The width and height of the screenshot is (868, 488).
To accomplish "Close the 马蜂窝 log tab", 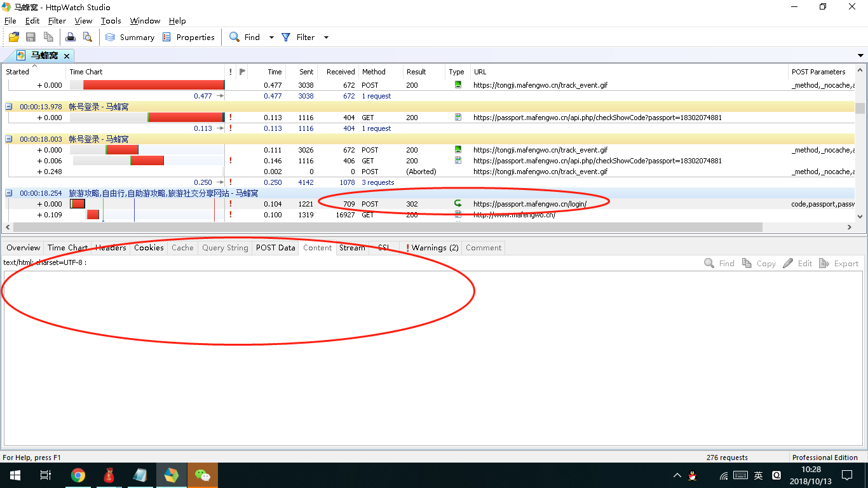I will pyautogui.click(x=67, y=56).
